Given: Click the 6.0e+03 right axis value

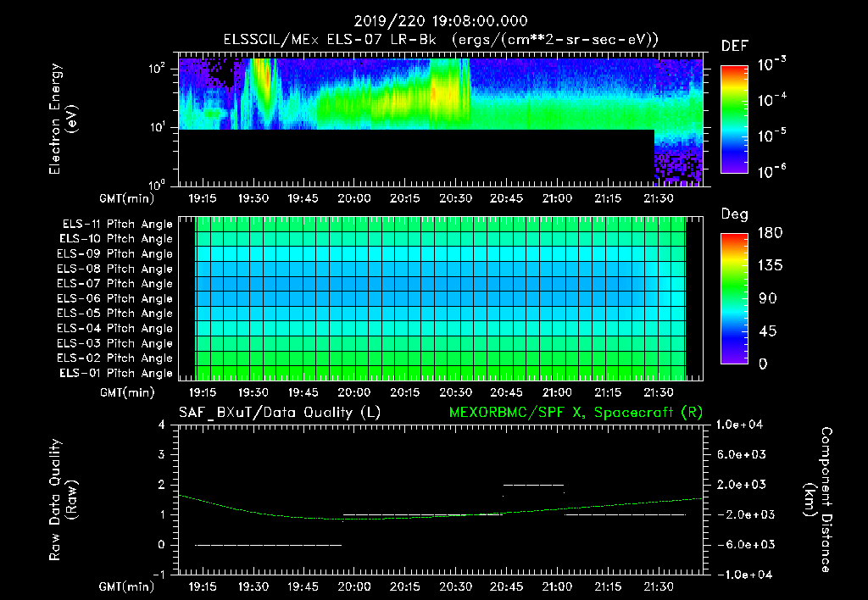Looking at the screenshot, I should (743, 454).
